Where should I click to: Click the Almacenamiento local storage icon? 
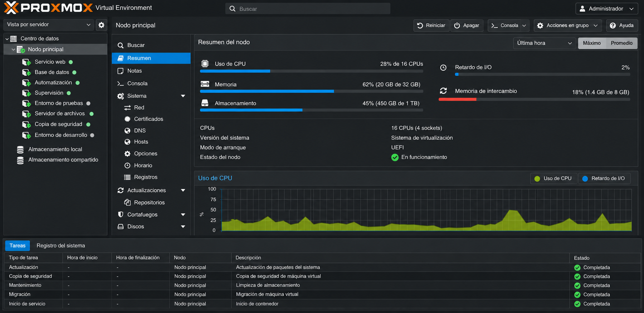click(x=20, y=149)
